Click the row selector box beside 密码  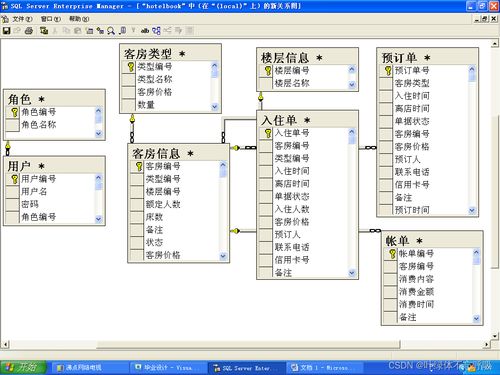(x=12, y=204)
